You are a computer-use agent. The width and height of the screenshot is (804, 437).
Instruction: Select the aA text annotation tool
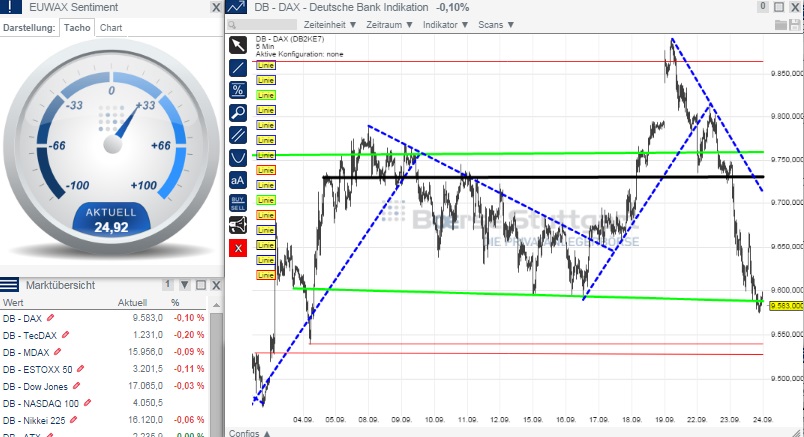(x=238, y=180)
